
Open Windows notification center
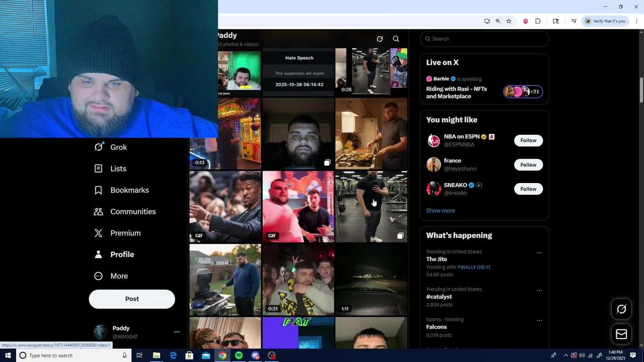tap(633, 355)
